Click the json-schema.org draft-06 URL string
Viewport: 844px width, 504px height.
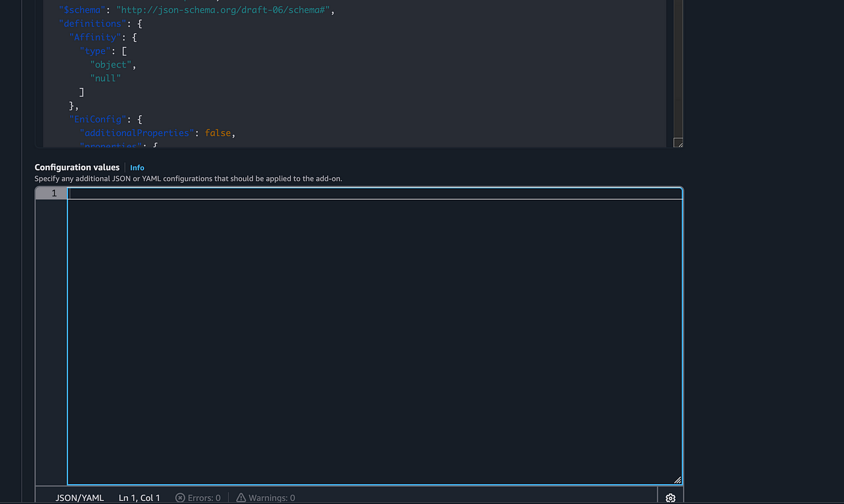pos(224,10)
